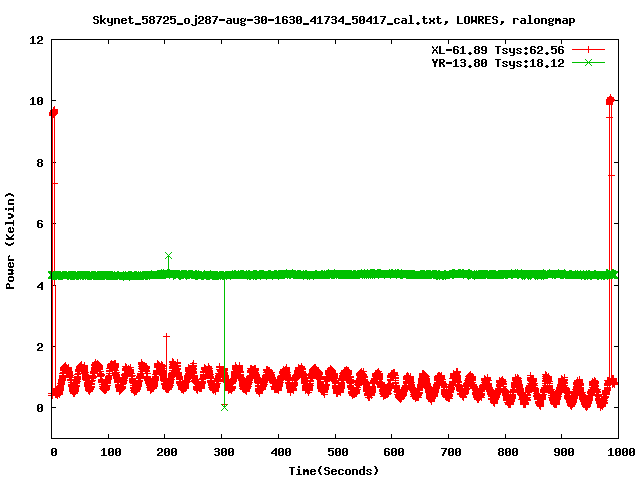
Task: Click the x-axis tick label 900
Action: 564,452
